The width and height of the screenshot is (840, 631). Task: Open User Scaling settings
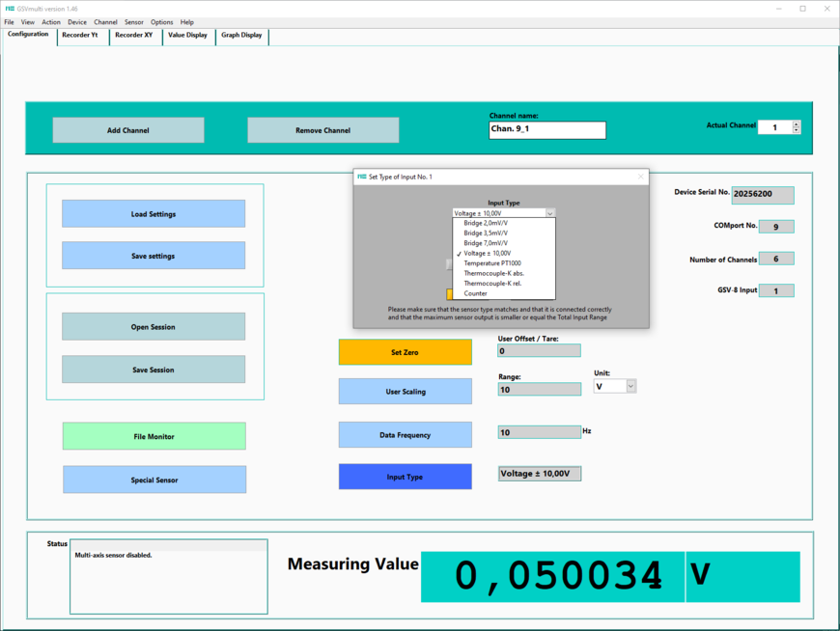(x=406, y=392)
